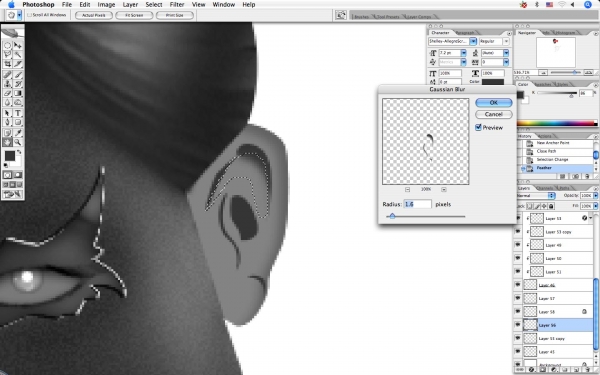Viewport: 600px width, 375px height.
Task: Choose the Crop tool
Action: tap(7, 64)
